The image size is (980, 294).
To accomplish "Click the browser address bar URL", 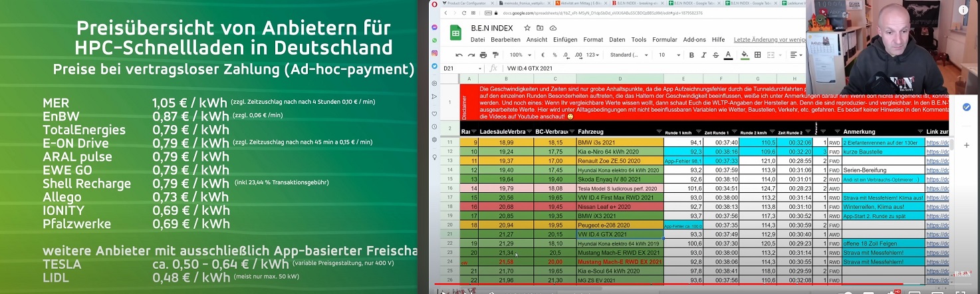I will (602, 13).
